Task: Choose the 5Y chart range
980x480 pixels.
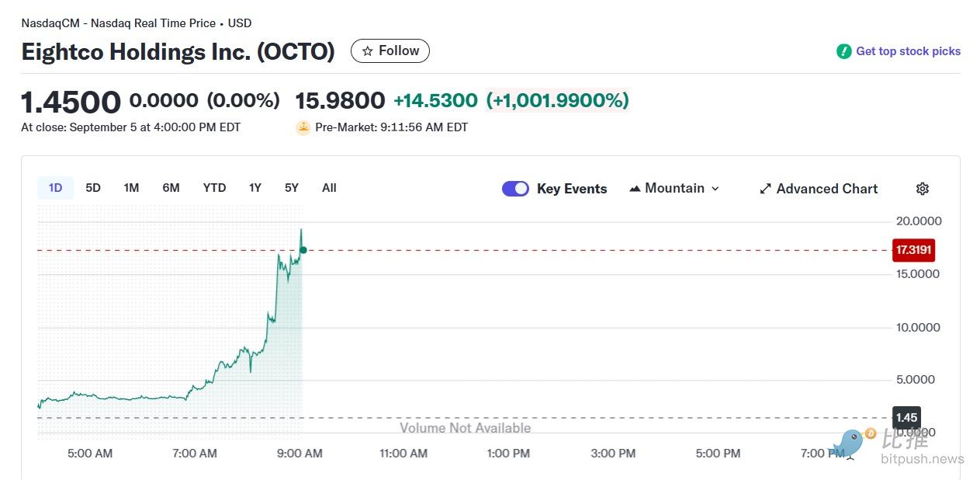Action: point(292,188)
